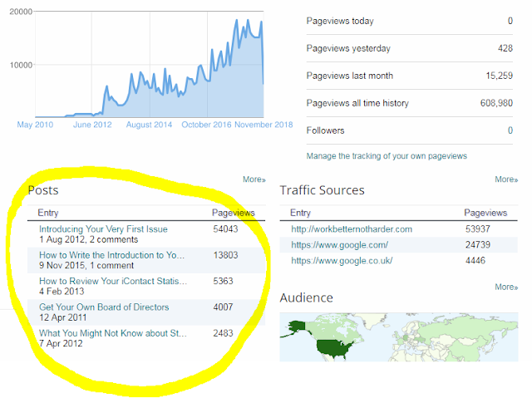Click the 10000 chart y-axis label
Image resolution: width=532 pixels, height=398 pixels.
click(21, 65)
